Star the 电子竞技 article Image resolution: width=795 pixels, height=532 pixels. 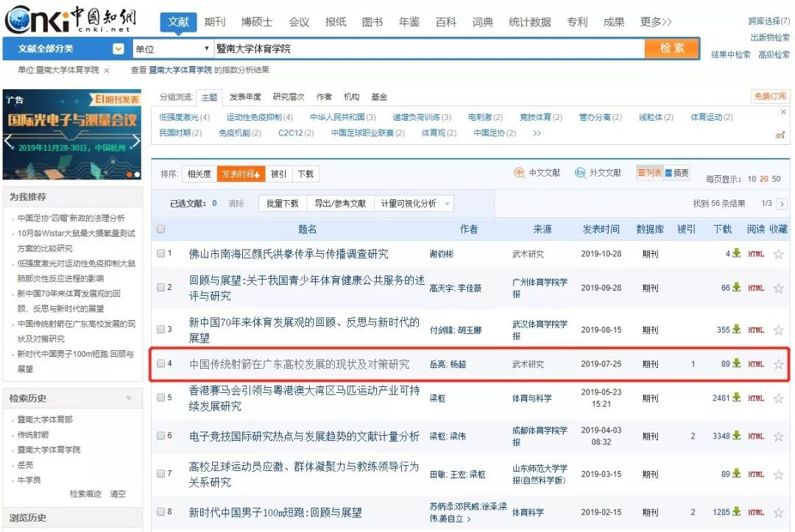(778, 436)
